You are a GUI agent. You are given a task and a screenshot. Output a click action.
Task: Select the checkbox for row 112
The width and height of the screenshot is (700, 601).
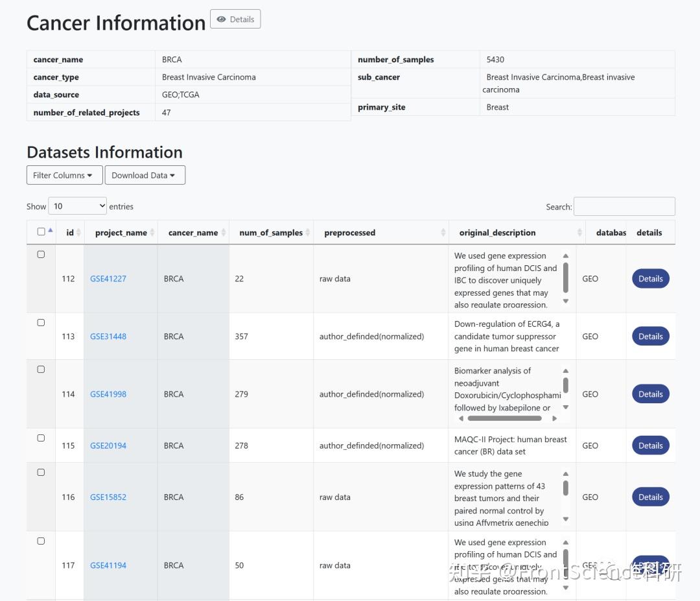(41, 254)
